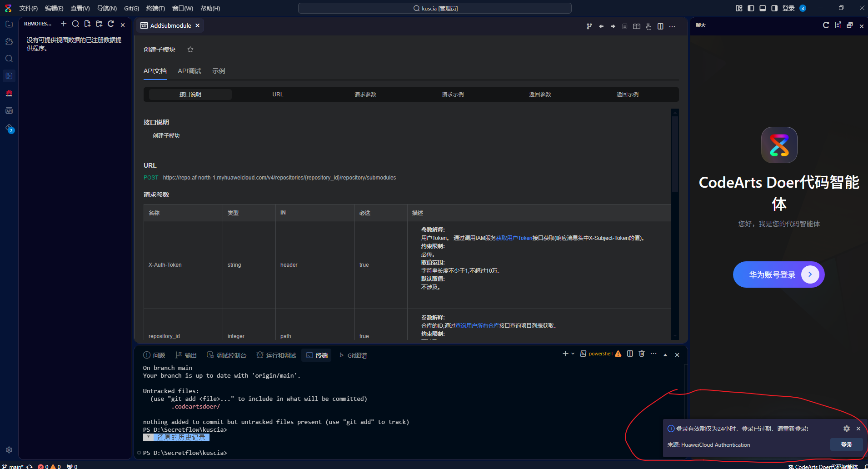Open the Explorer view in the activity bar
The image size is (868, 469).
[9, 24]
